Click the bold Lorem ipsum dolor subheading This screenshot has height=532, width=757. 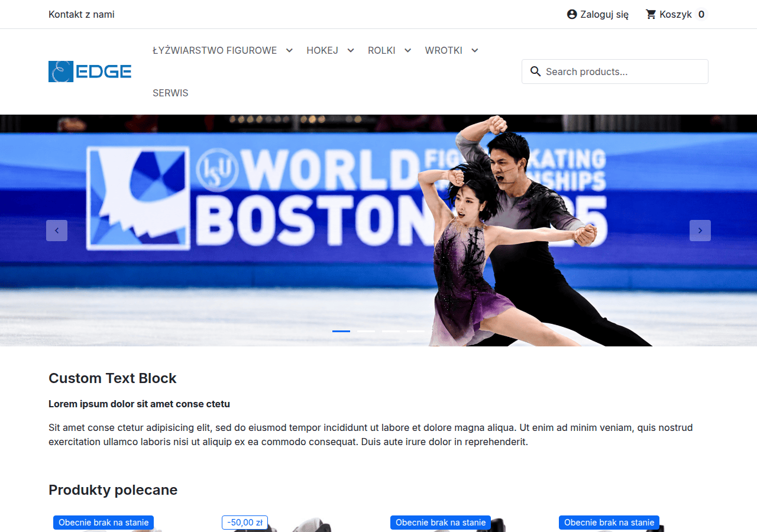pyautogui.click(x=139, y=404)
